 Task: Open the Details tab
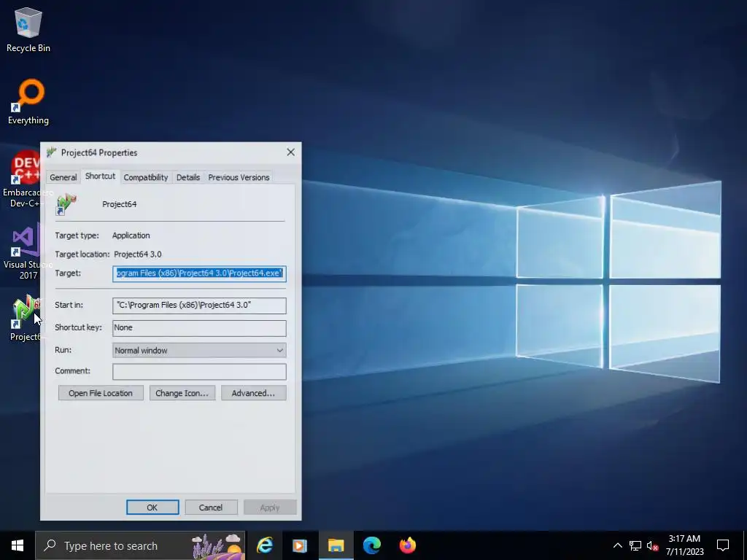[x=188, y=177]
